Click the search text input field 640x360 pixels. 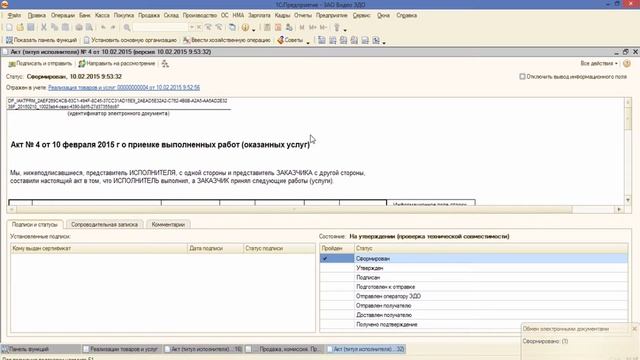(x=160, y=27)
